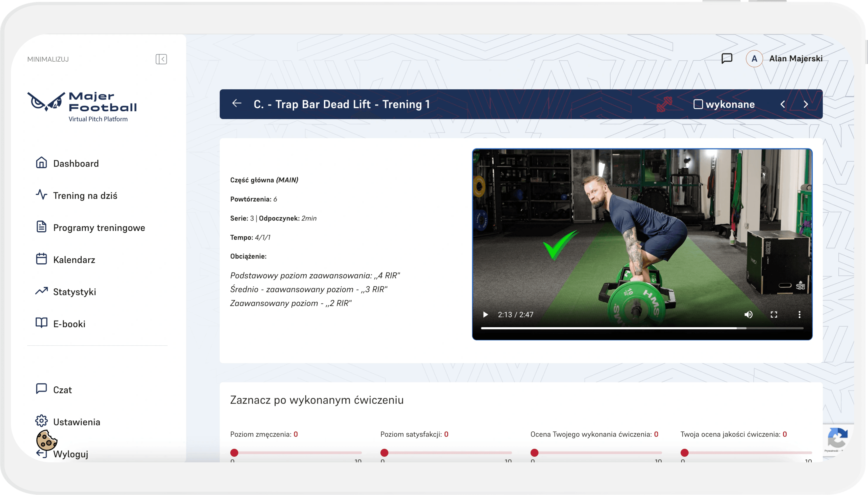The height and width of the screenshot is (495, 868).
Task: Open Programy treningowe section
Action: click(99, 227)
